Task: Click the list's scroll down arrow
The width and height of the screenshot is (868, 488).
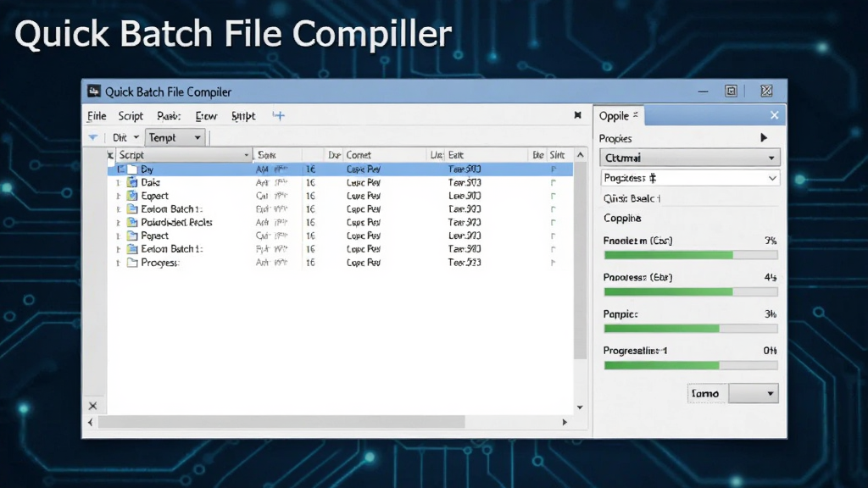Action: click(580, 408)
